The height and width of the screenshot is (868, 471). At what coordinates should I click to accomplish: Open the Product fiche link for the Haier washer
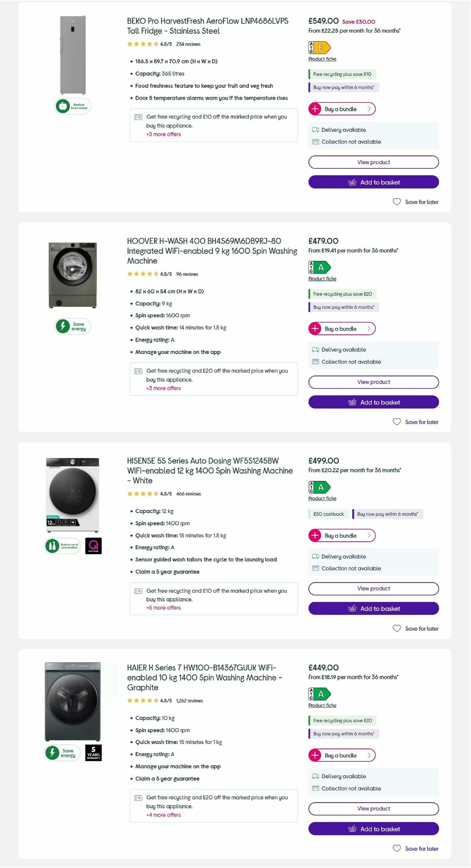(x=322, y=705)
